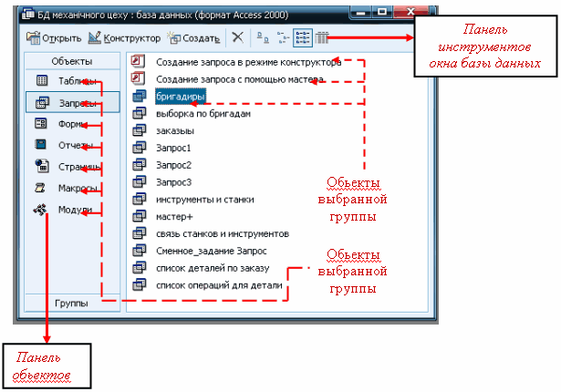Open the Формы objects group

tap(71, 124)
